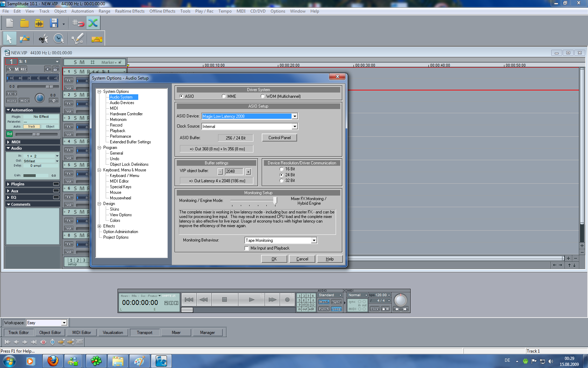Select the MME driver radio button
The height and width of the screenshot is (368, 588).
coord(224,96)
